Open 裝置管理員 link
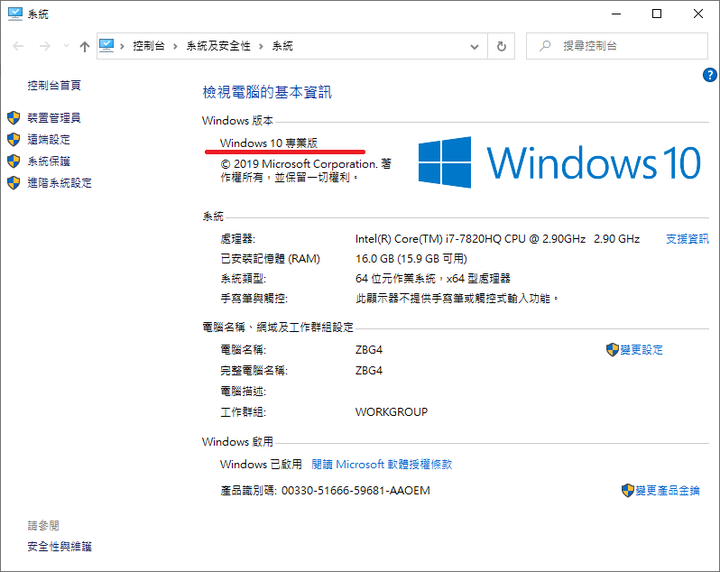 pos(54,118)
